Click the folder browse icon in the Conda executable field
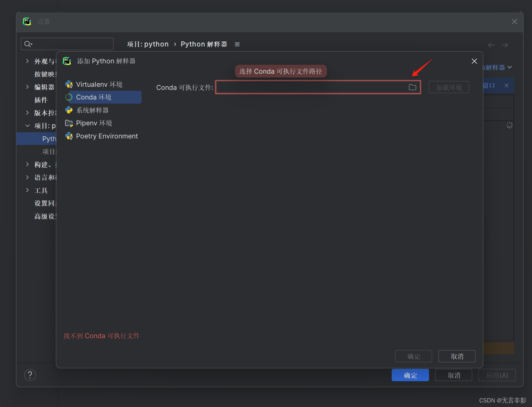This screenshot has height=407, width=532. click(412, 87)
